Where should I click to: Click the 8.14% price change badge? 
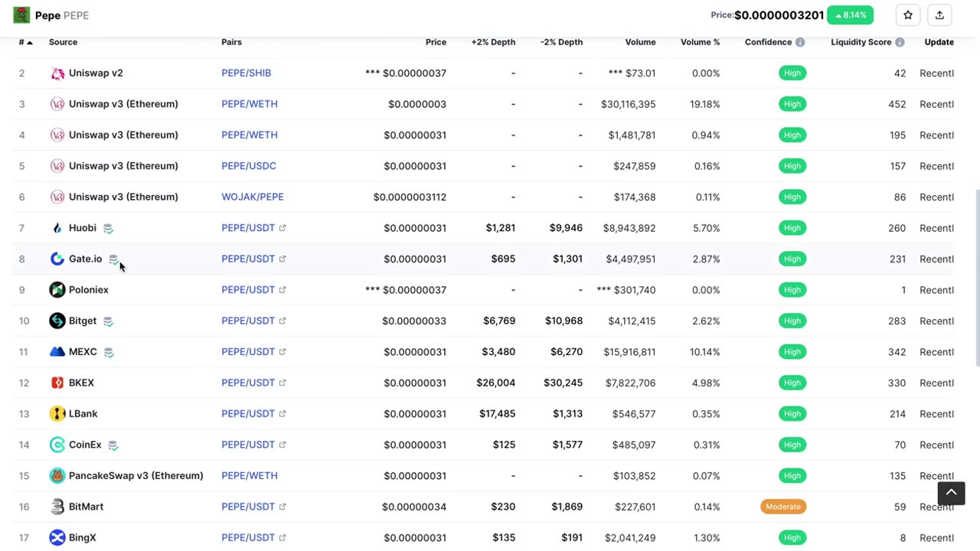point(850,15)
